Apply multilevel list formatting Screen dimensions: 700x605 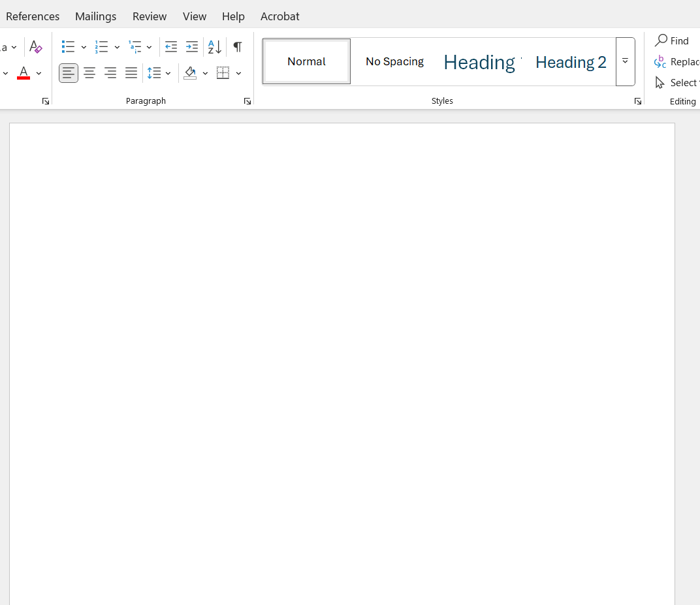(135, 47)
